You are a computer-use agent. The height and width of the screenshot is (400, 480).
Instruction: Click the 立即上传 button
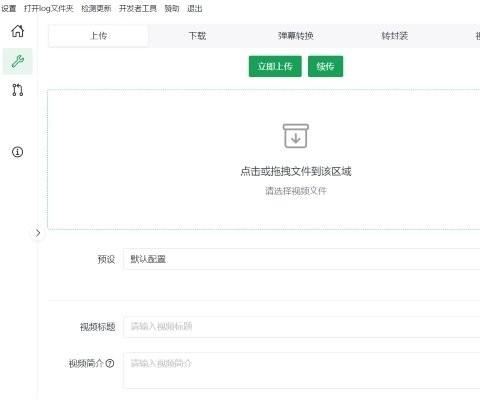pos(275,66)
